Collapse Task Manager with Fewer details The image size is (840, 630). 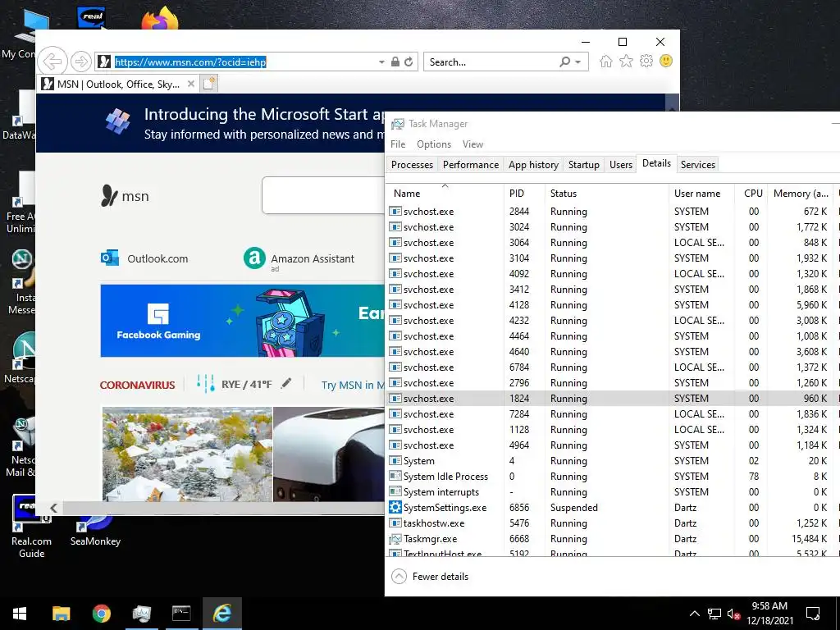[x=430, y=577]
